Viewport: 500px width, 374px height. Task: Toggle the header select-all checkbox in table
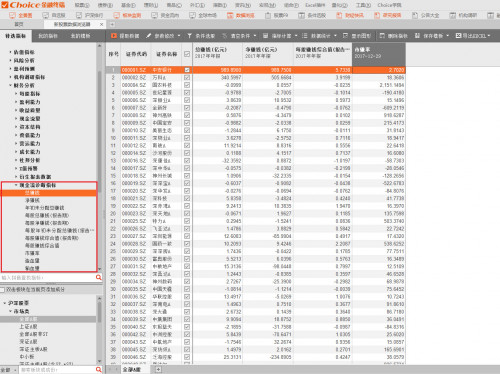click(187, 54)
